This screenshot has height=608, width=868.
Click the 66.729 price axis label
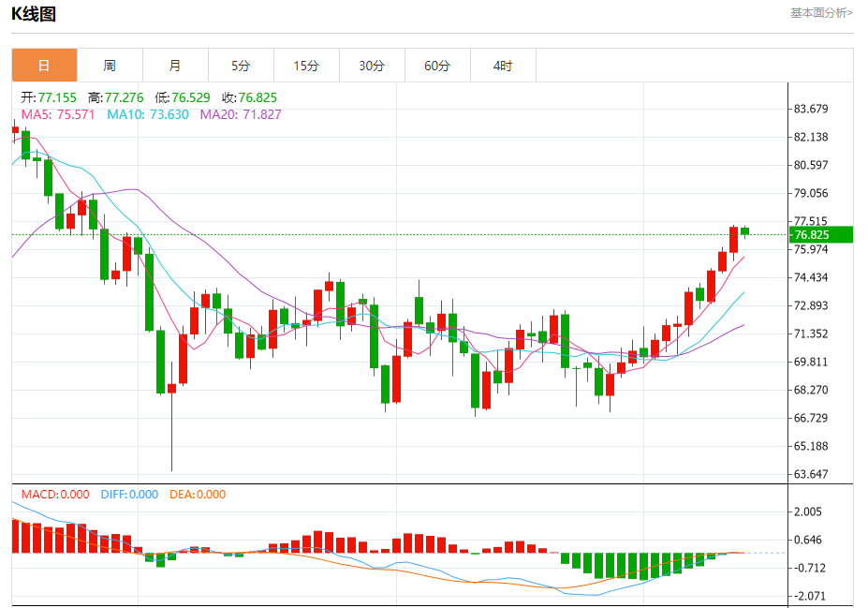[811, 418]
